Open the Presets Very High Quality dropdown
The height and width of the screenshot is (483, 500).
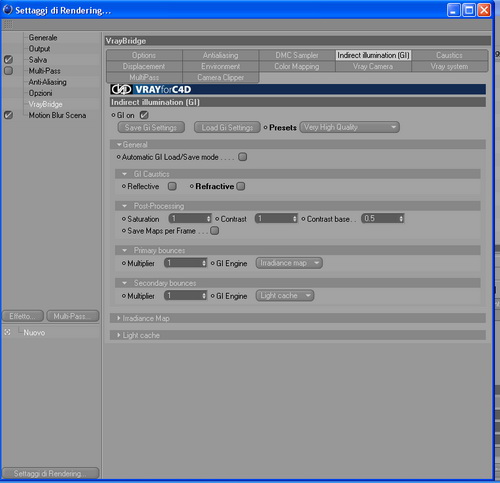coord(349,127)
